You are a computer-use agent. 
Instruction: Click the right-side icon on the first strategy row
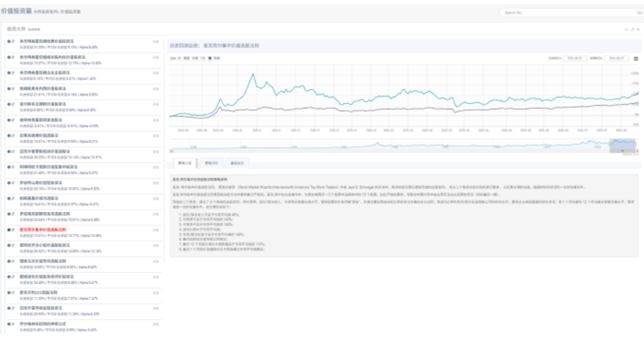pyautogui.click(x=156, y=41)
